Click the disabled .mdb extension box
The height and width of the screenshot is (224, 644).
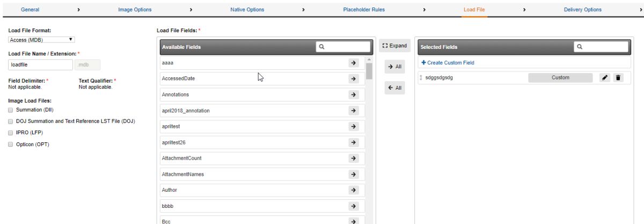[x=87, y=64]
